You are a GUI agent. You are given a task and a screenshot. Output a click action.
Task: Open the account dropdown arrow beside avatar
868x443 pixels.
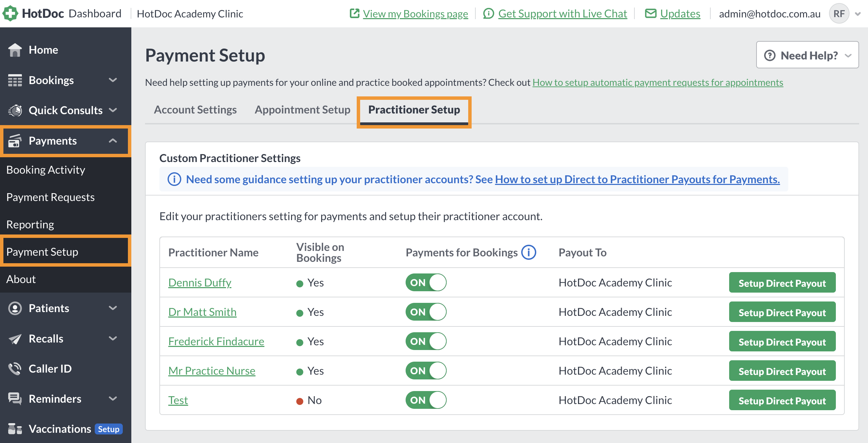(858, 14)
